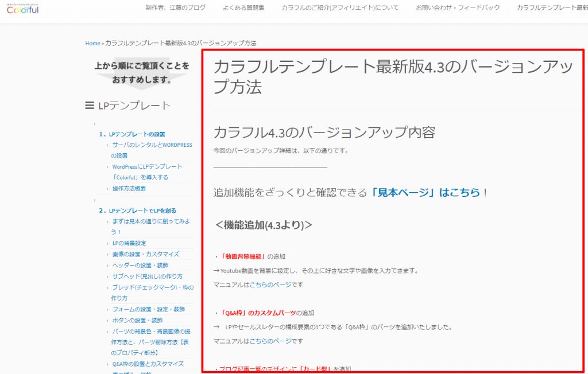Go to Home via breadcrumb link

tap(92, 44)
